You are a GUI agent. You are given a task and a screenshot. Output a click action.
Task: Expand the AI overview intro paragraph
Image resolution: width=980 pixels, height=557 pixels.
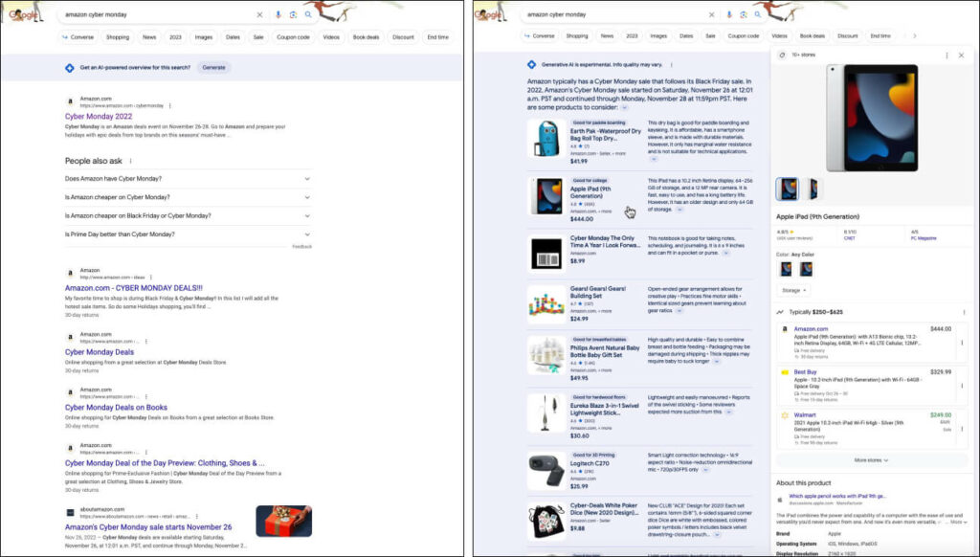click(x=624, y=107)
